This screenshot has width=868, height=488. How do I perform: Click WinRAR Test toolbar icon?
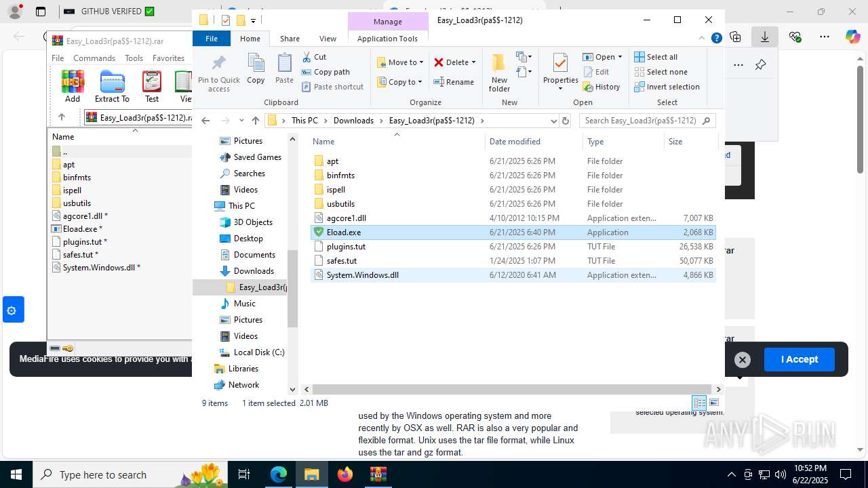click(152, 86)
